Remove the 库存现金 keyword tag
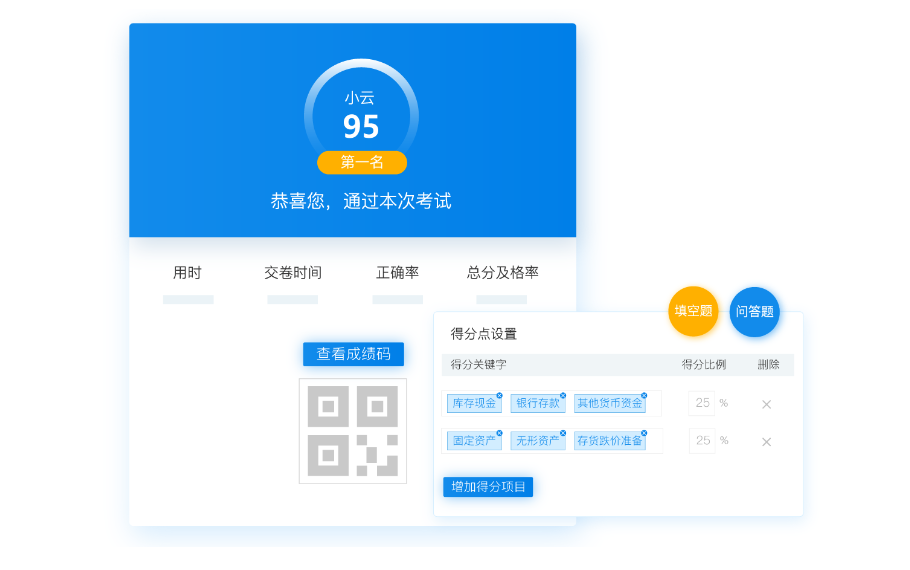This screenshot has width=910, height=570. coord(499,396)
